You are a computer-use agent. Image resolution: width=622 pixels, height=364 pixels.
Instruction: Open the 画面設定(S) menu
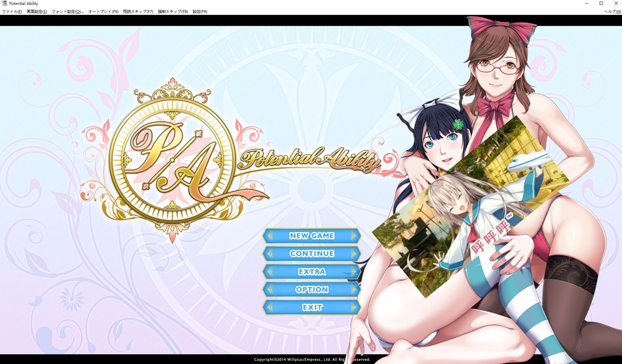pos(37,11)
